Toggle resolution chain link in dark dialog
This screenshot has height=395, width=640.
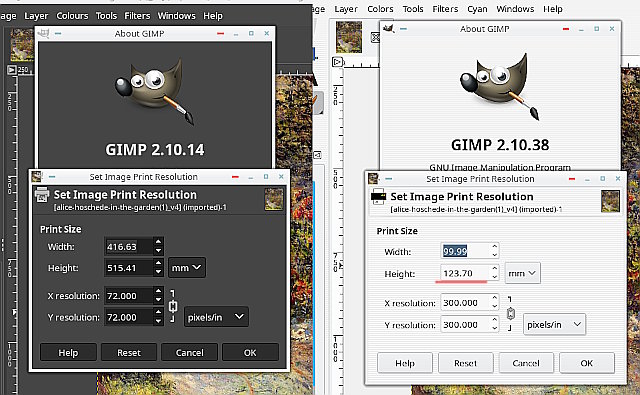pos(173,306)
